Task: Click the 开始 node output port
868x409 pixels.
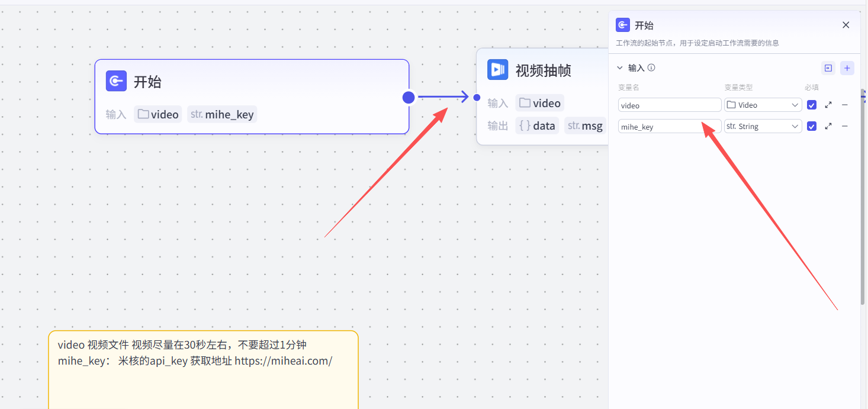Action: coord(409,98)
